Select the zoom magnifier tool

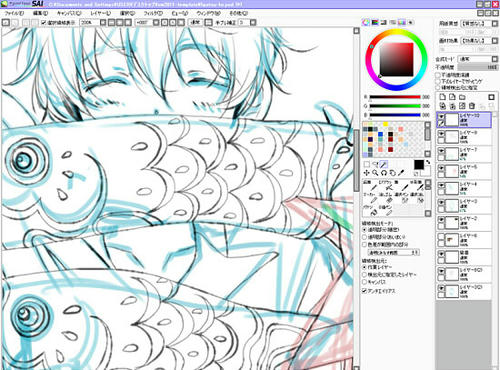click(x=375, y=173)
